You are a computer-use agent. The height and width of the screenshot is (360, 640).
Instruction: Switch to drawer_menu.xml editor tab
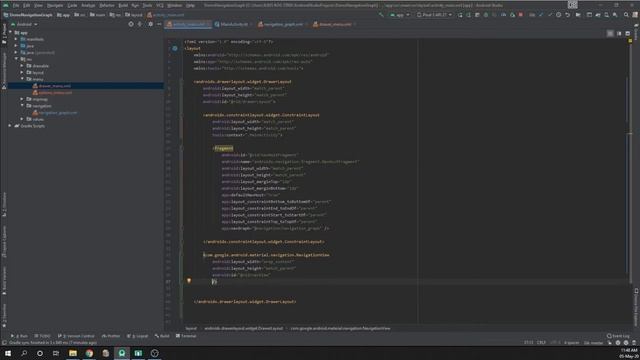(x=334, y=24)
